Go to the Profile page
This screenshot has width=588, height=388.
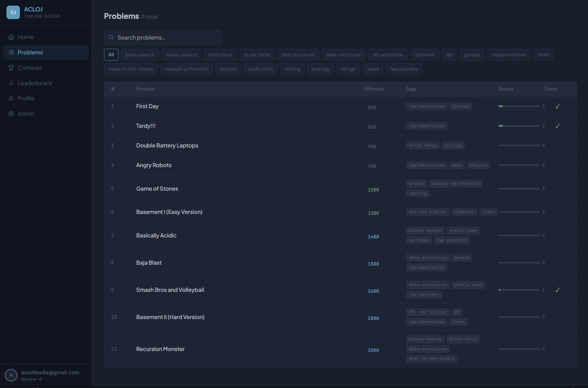coord(46,98)
